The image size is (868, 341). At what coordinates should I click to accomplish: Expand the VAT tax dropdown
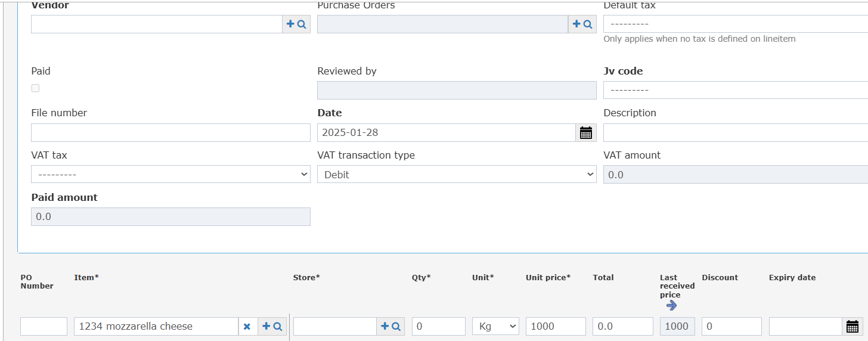(x=170, y=175)
